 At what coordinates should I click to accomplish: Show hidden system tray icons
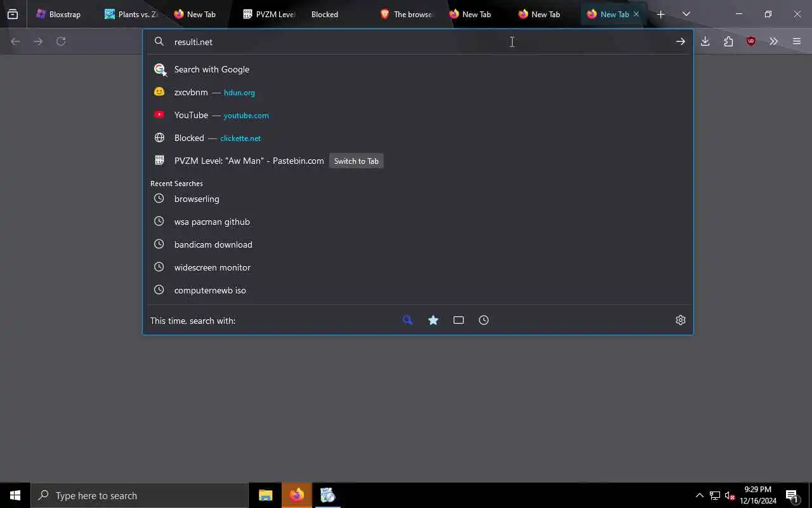[x=699, y=495]
